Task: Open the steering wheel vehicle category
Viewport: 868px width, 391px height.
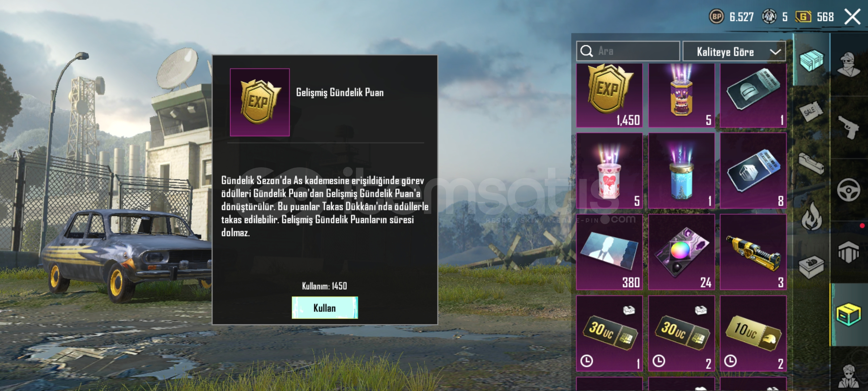Action: 849,190
